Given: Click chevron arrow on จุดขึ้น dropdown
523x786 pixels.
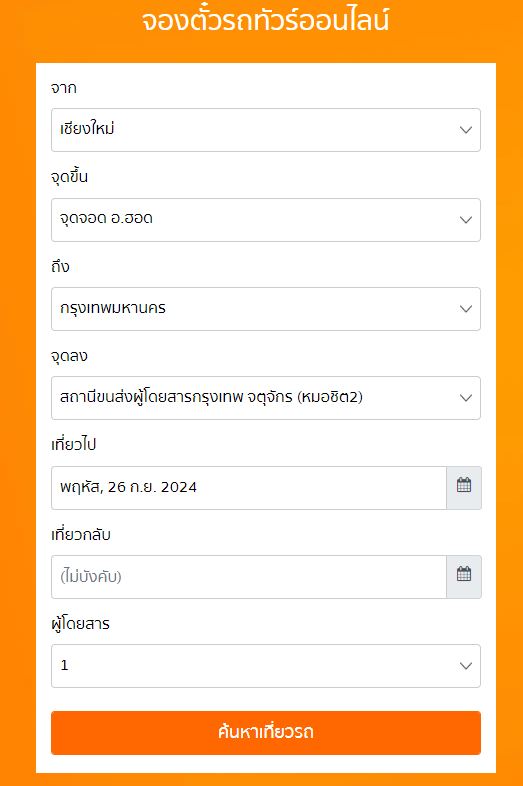Looking at the screenshot, I should pos(466,220).
